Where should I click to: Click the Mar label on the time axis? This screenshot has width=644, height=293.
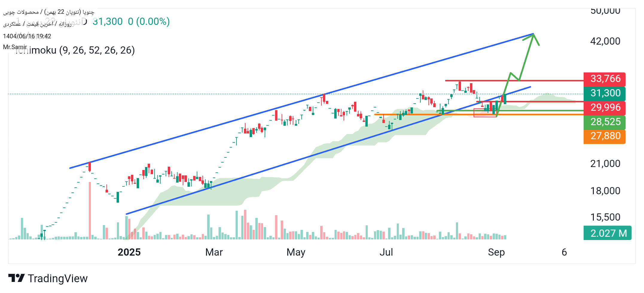pyautogui.click(x=214, y=252)
